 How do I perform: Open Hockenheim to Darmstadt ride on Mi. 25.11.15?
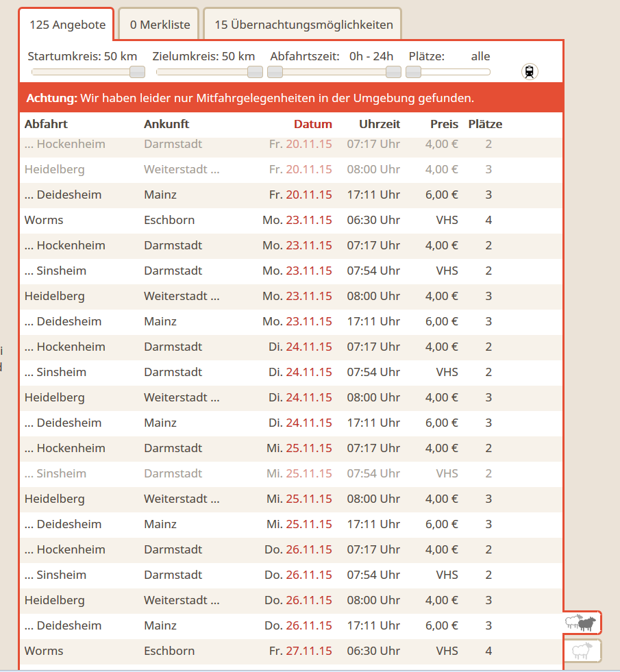[291, 448]
